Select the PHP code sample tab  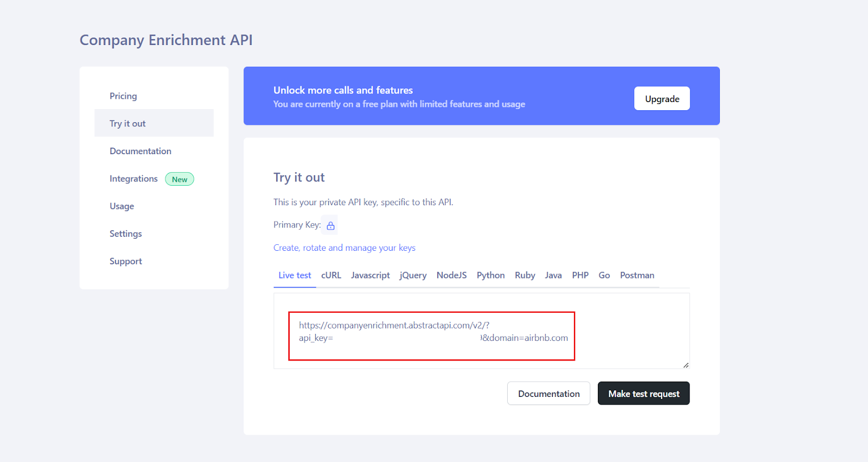(580, 275)
